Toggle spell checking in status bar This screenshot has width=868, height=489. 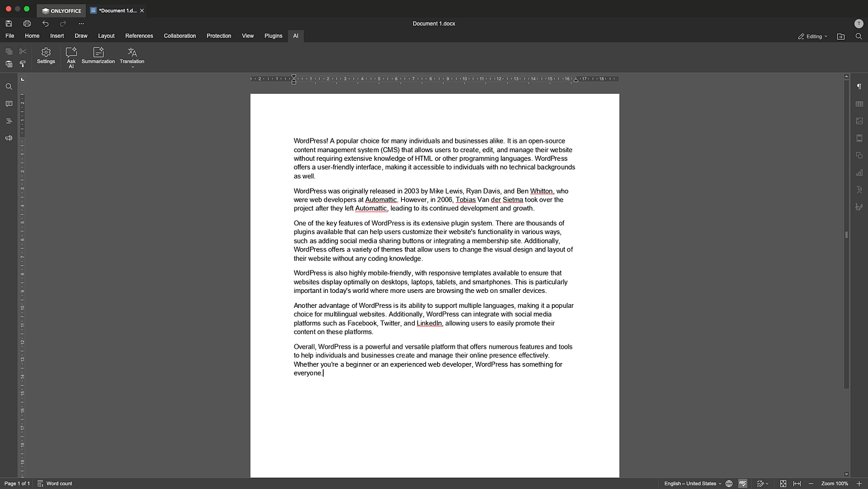point(743,483)
